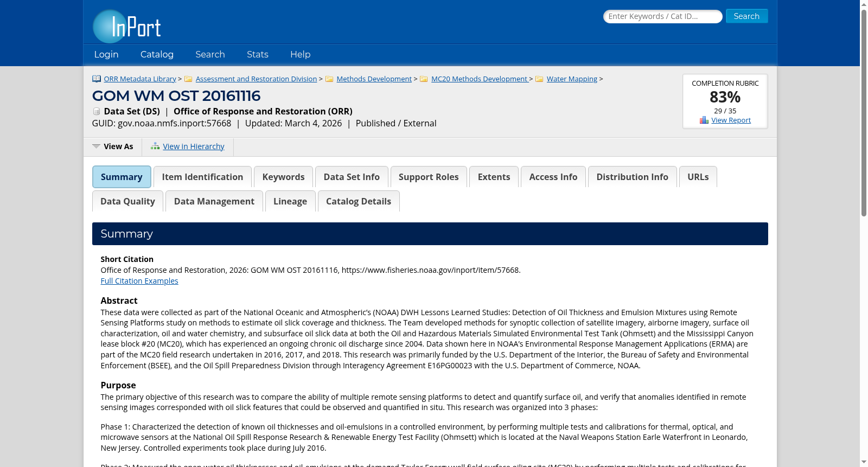Click the blue Search button

[746, 16]
